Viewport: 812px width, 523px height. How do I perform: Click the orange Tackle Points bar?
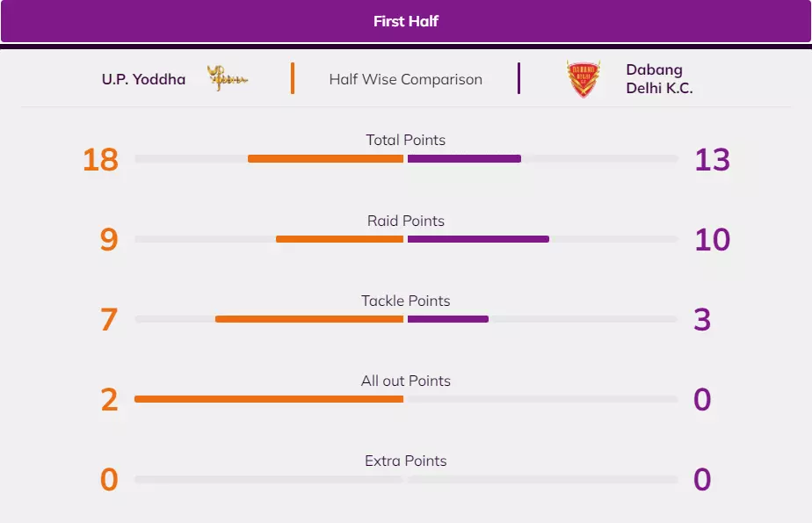309,319
